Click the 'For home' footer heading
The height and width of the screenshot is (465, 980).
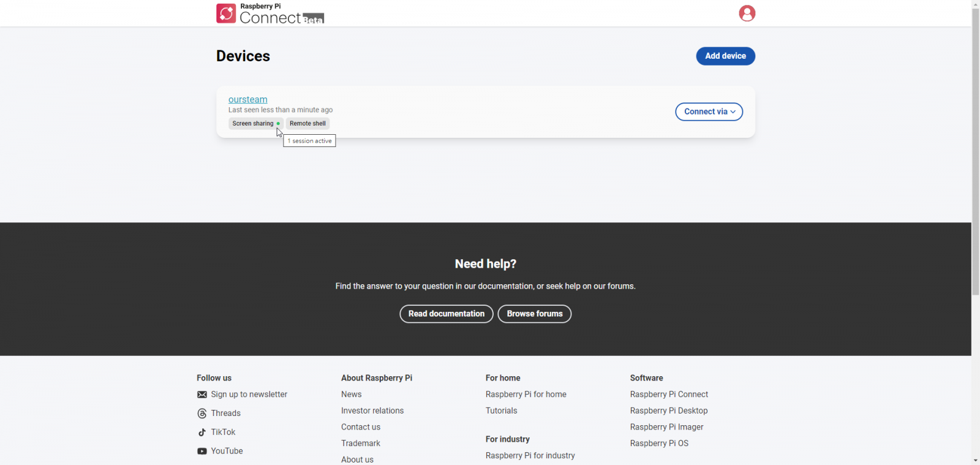click(x=503, y=378)
